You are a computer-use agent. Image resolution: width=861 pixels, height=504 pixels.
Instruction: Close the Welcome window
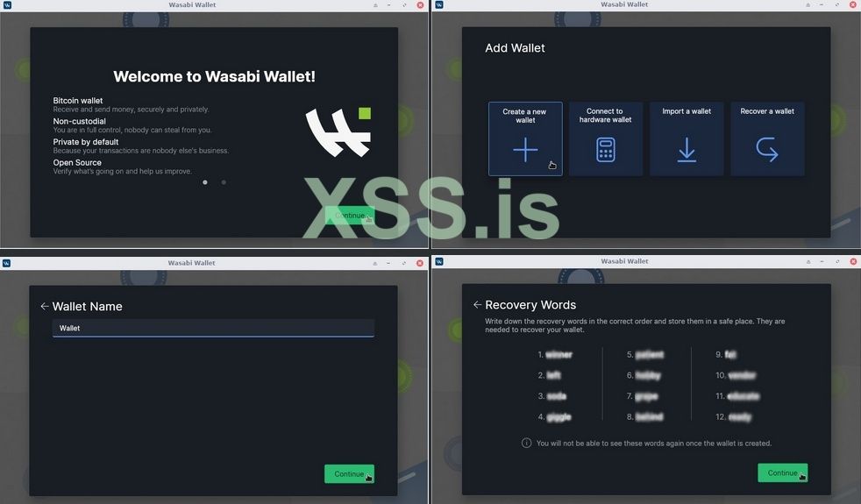[x=420, y=5]
